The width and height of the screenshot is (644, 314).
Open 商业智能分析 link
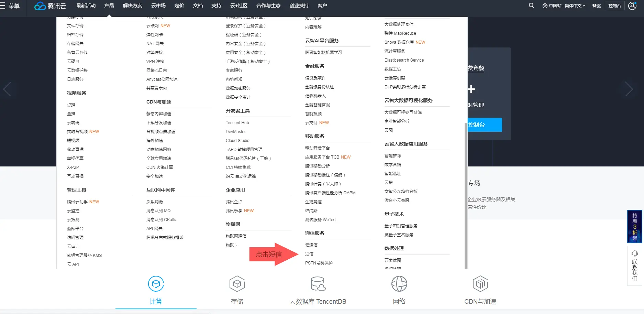pyautogui.click(x=397, y=121)
